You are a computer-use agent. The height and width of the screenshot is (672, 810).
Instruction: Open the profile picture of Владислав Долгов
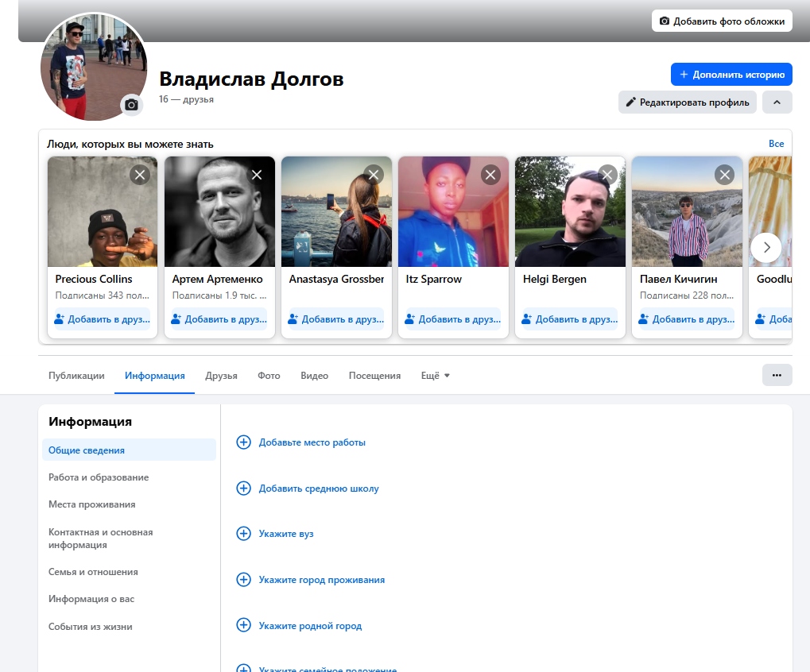coord(94,67)
